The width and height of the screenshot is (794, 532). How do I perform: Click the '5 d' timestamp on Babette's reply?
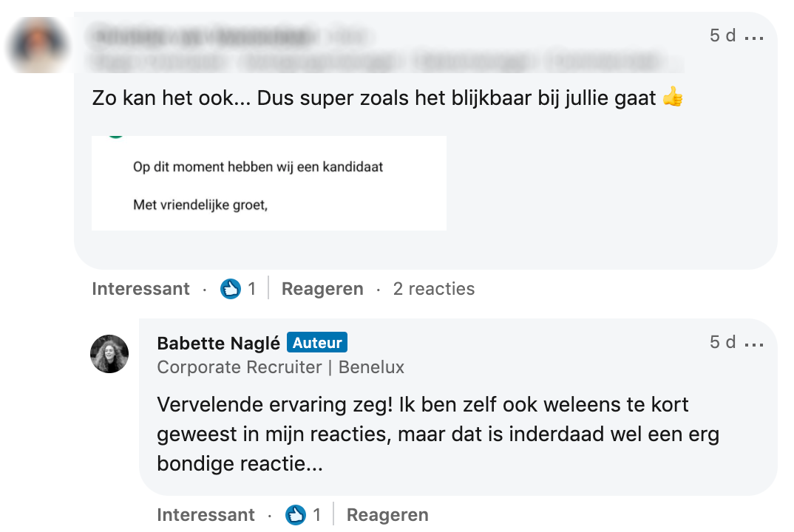pyautogui.click(x=722, y=343)
